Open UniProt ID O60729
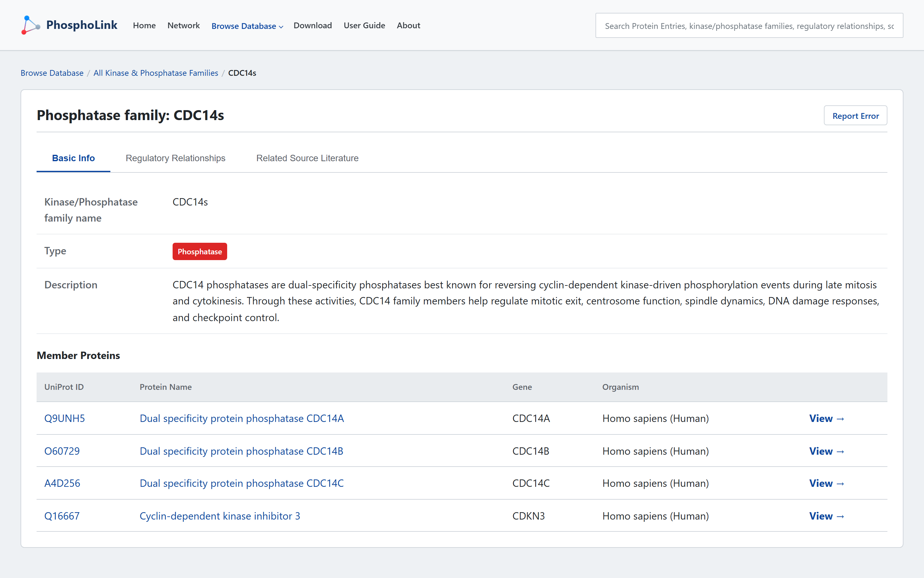924x578 pixels. pos(62,451)
